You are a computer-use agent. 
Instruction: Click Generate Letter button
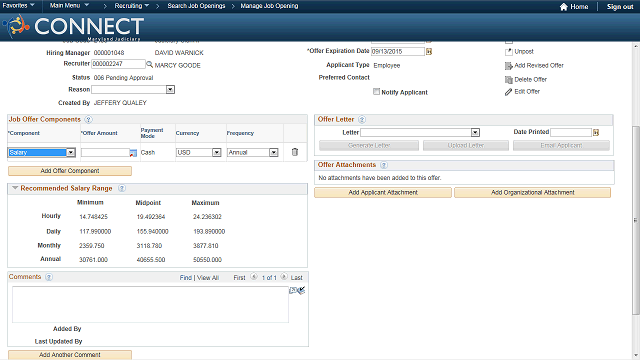click(369, 145)
